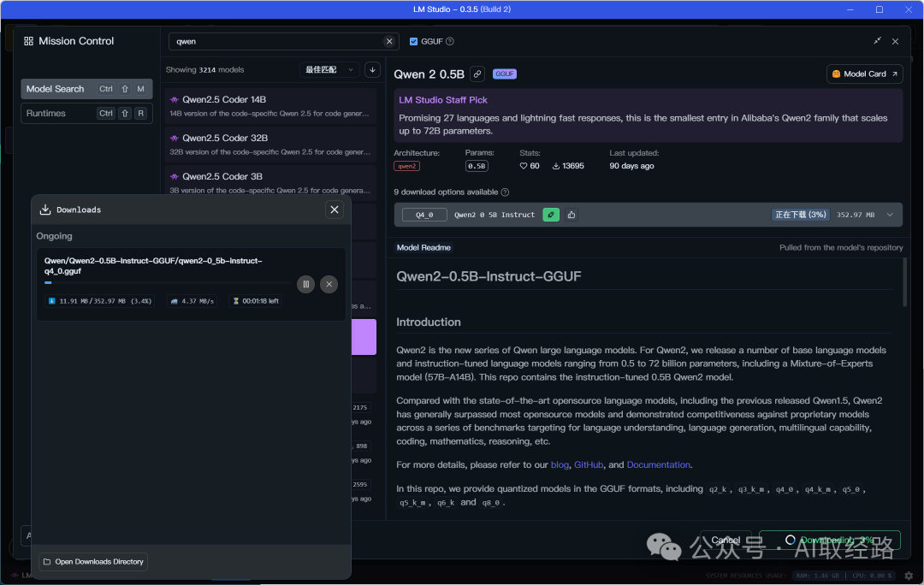This screenshot has width=924, height=585.
Task: Click the 00:01:18 left time indicator
Action: coord(255,301)
